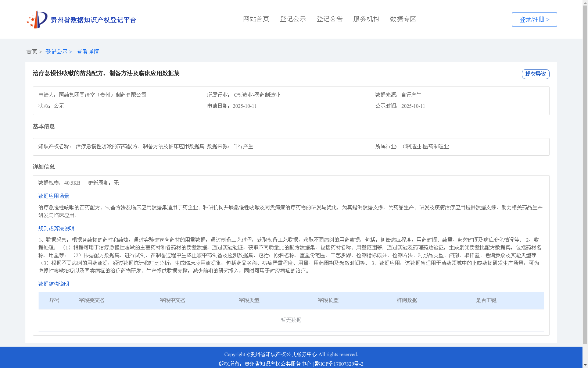Click the 知识产权名称 value in 基本信息
Image resolution: width=588 pixels, height=368 pixels.
click(140, 146)
